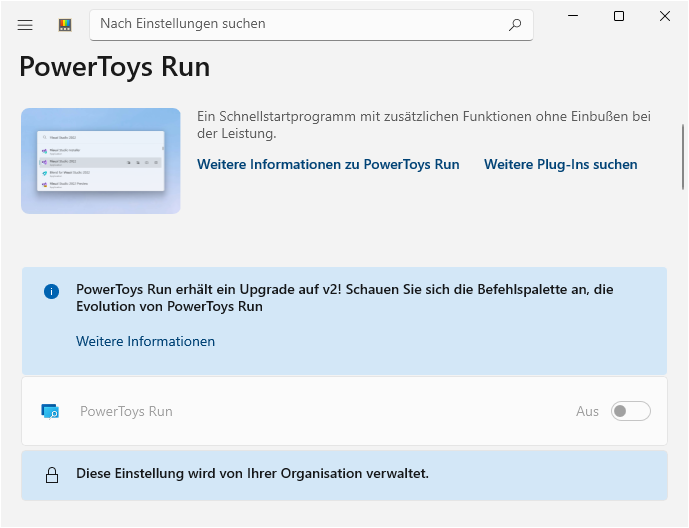Click the upgrade to v2 announcement text

click(x=344, y=298)
